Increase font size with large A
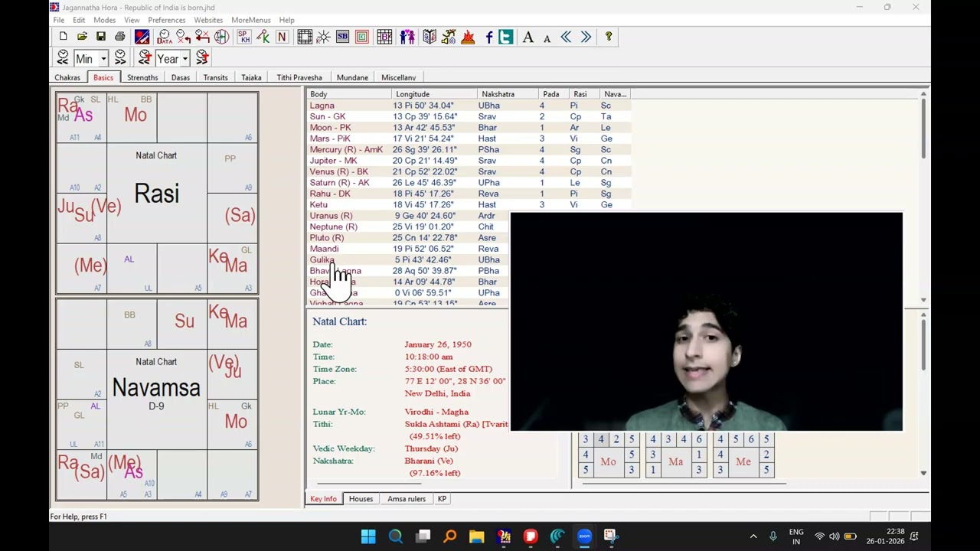The width and height of the screenshot is (980, 551). (528, 37)
